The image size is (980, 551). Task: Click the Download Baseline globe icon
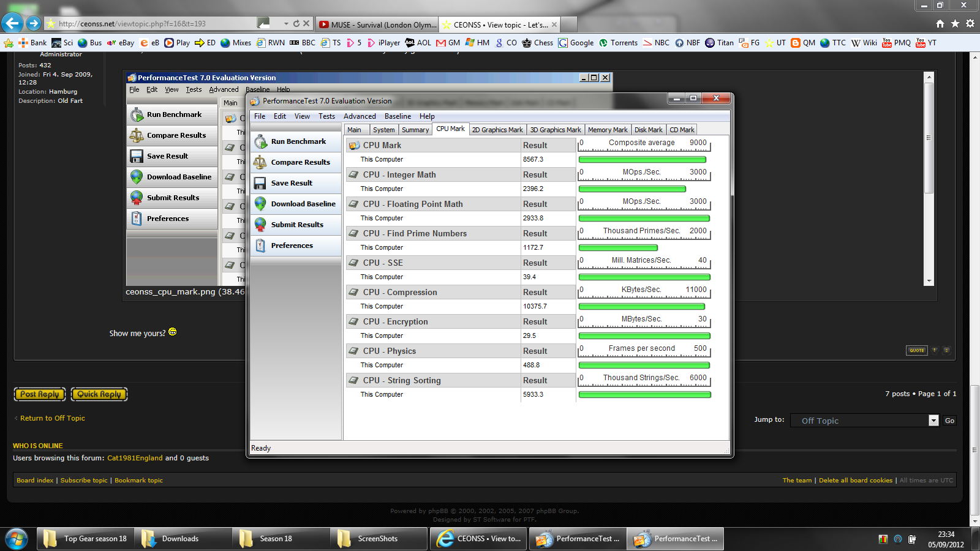(x=261, y=204)
